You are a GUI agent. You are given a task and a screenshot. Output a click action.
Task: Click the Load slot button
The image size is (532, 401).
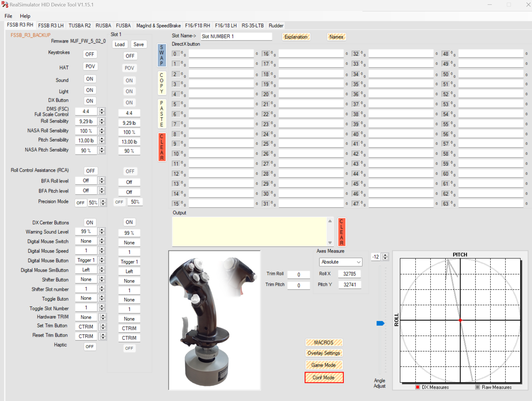(120, 44)
